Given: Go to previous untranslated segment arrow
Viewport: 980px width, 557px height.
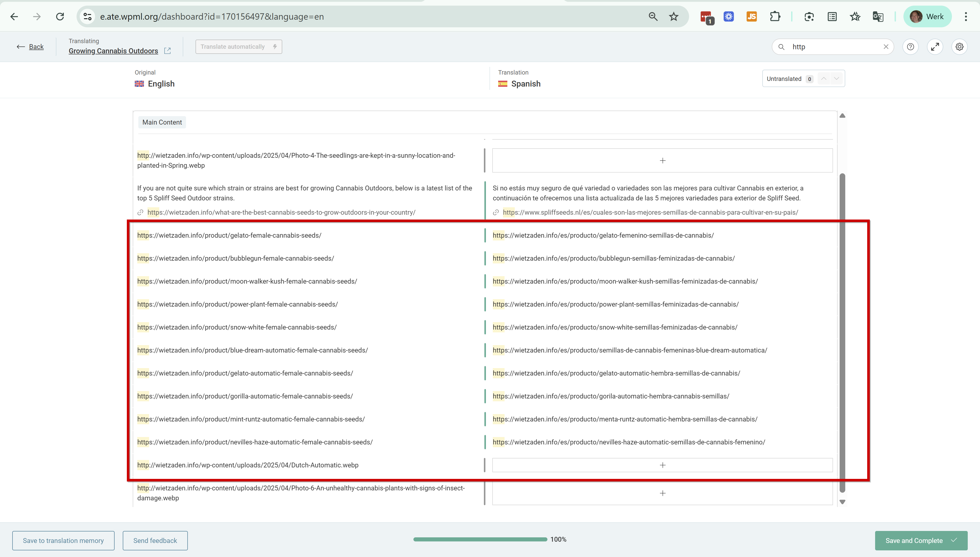Looking at the screenshot, I should click(824, 79).
